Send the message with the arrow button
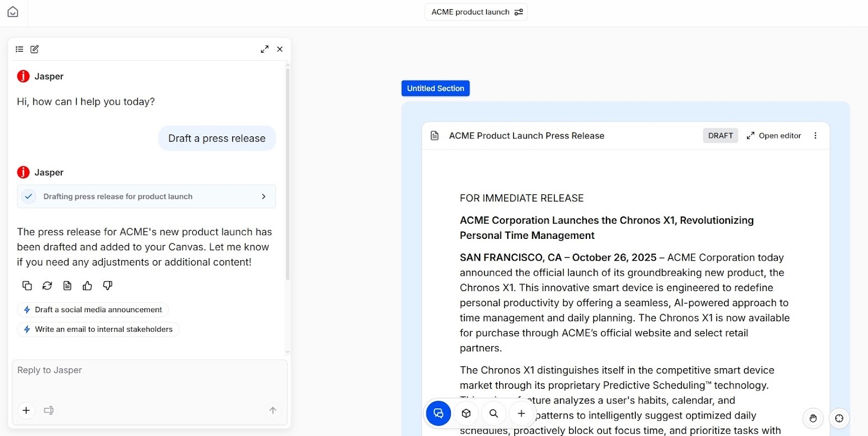 (x=273, y=410)
